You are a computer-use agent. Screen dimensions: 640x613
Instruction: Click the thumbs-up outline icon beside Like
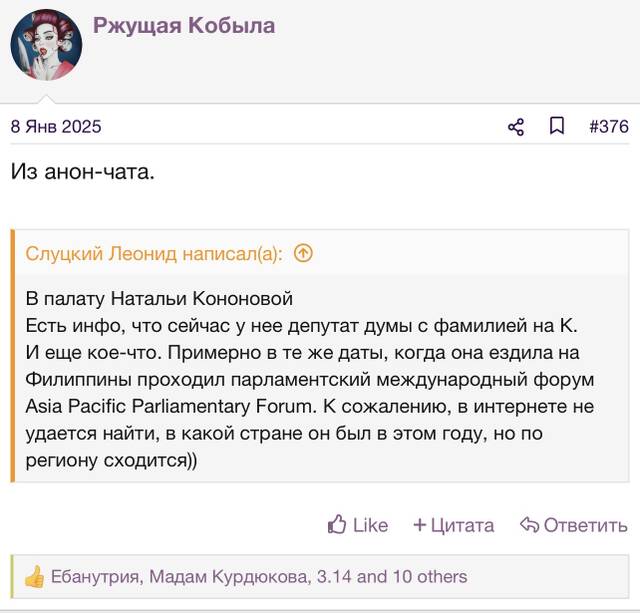[x=337, y=524]
